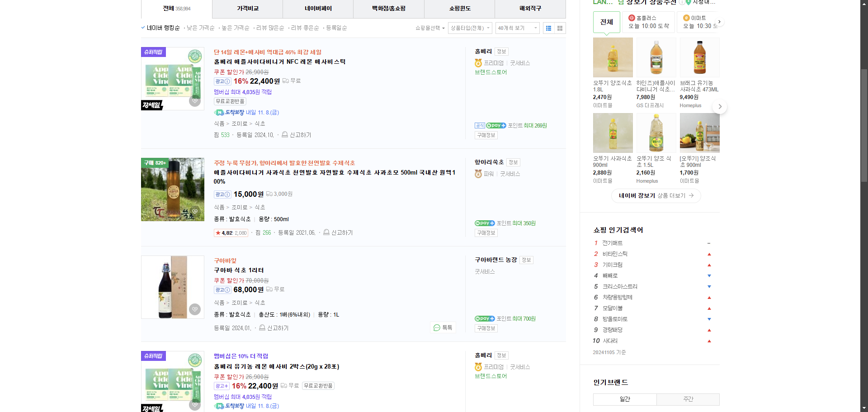Click popular keyword 전기매트

point(612,243)
